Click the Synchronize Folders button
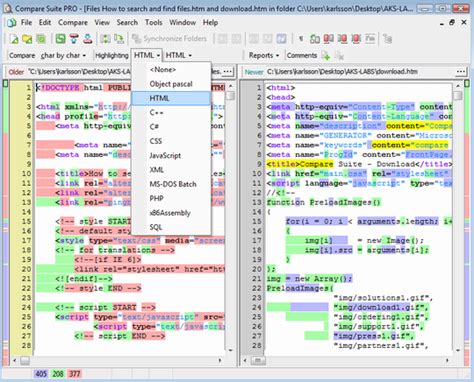Screen dimensions: 474x382 point(169,39)
